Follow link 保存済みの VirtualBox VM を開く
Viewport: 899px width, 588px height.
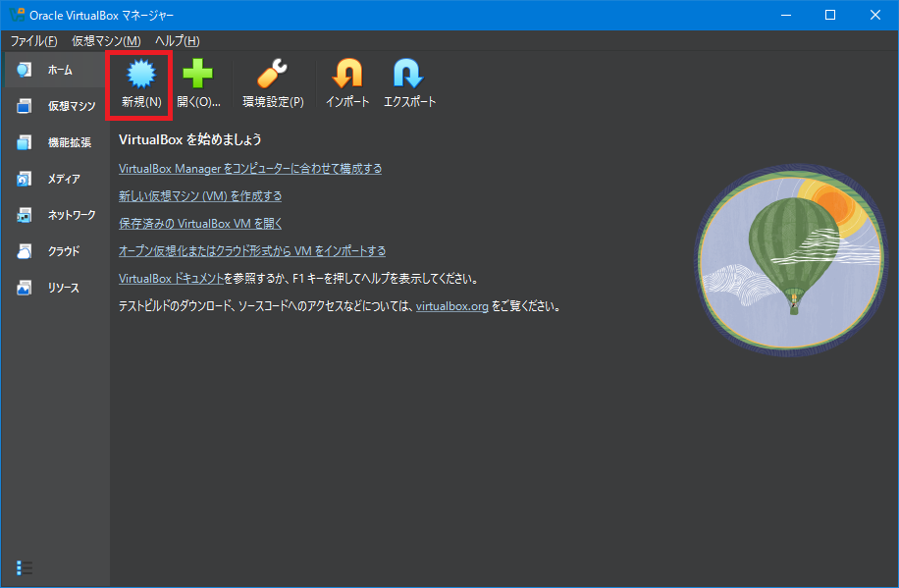[200, 224]
